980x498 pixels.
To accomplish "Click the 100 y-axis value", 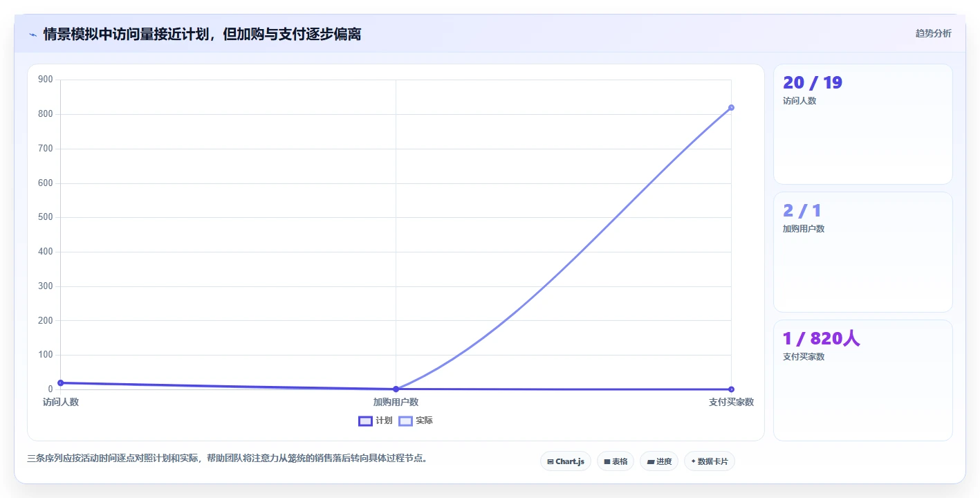I will coord(46,355).
